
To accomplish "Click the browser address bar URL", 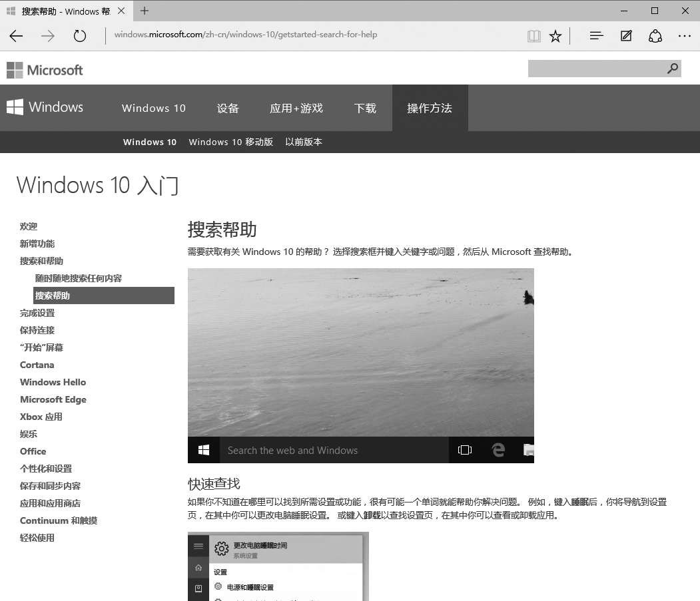I will pyautogui.click(x=246, y=35).
